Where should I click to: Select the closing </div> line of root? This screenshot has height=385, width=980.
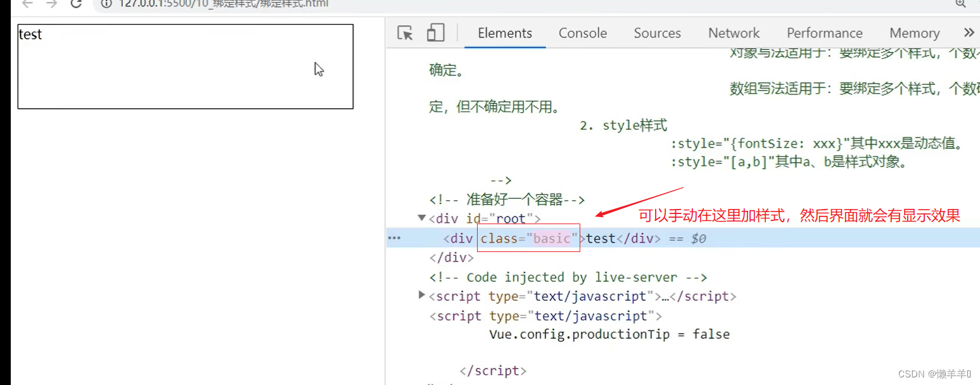point(452,257)
